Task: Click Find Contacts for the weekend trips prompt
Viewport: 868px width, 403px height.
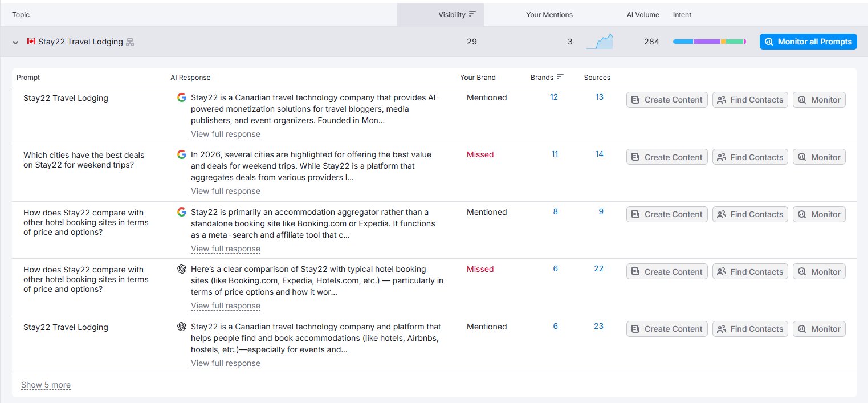Action: pyautogui.click(x=750, y=157)
